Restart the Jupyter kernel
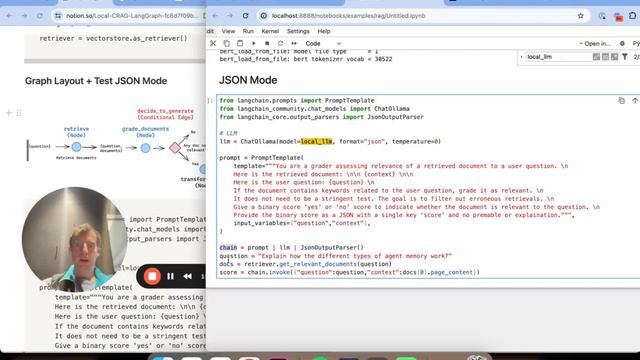 click(280, 43)
